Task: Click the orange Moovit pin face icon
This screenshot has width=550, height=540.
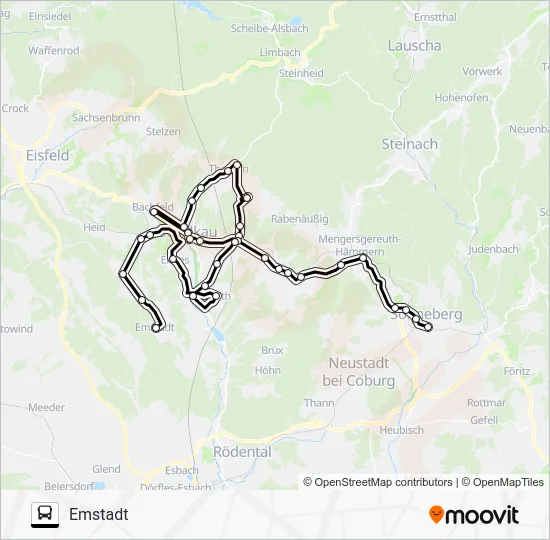Action: [436, 515]
